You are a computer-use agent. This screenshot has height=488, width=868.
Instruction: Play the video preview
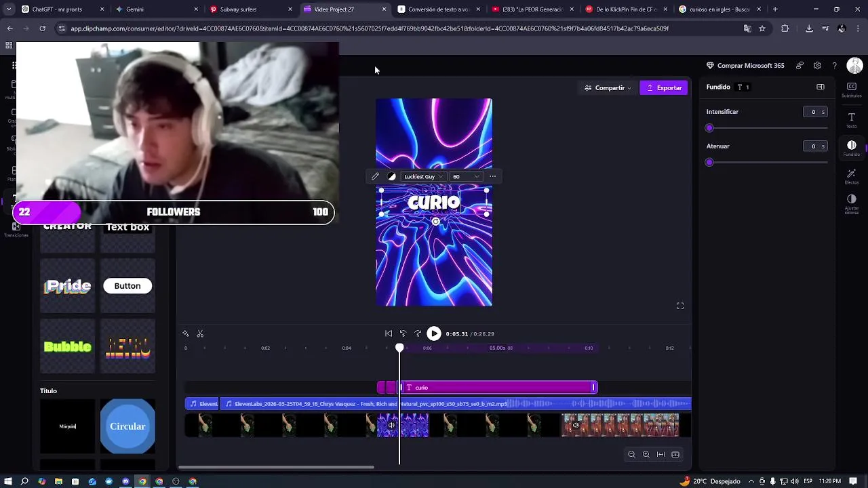point(434,333)
